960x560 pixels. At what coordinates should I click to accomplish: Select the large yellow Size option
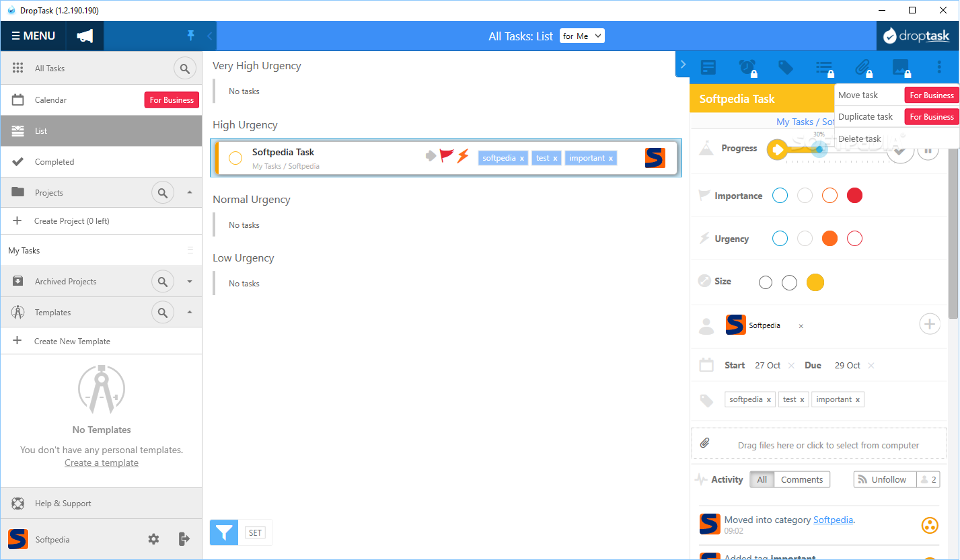(815, 282)
